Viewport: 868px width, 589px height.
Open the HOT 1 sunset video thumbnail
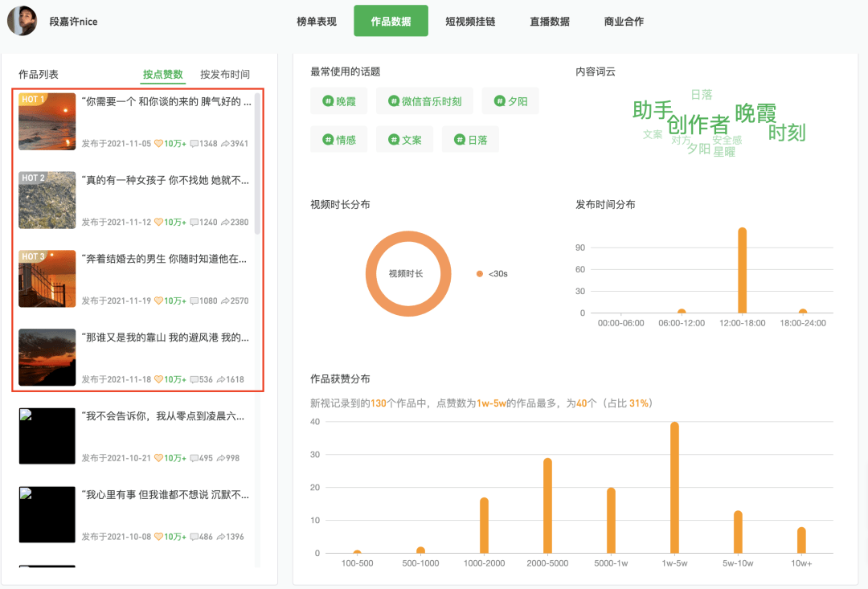click(47, 121)
